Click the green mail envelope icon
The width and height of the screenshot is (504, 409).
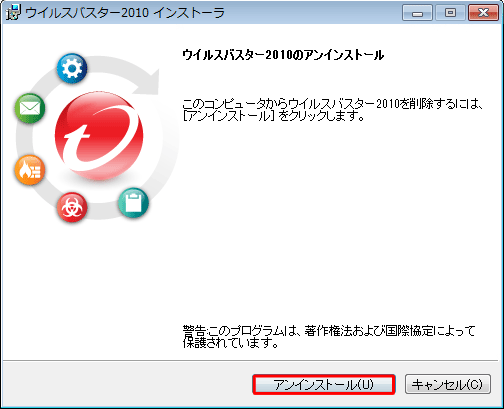[30, 108]
